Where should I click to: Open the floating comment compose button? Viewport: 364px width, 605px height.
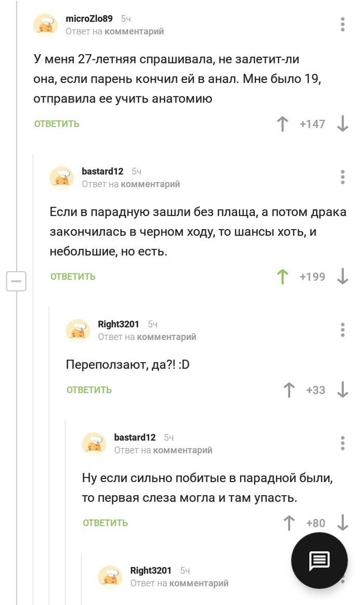coord(319,560)
